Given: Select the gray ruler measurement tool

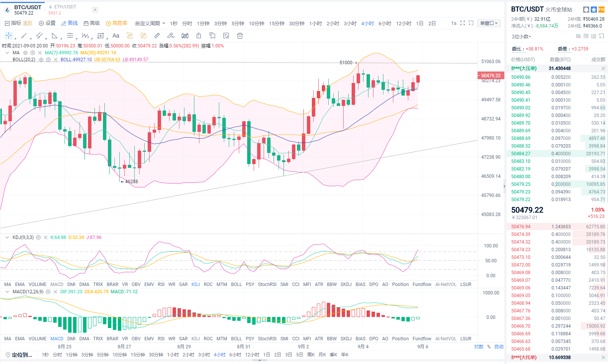Looking at the screenshot, I should point(157,36).
